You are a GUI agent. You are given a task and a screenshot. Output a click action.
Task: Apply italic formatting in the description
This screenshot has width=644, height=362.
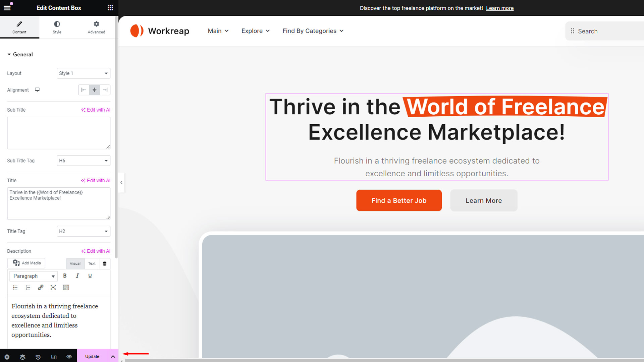tap(77, 276)
